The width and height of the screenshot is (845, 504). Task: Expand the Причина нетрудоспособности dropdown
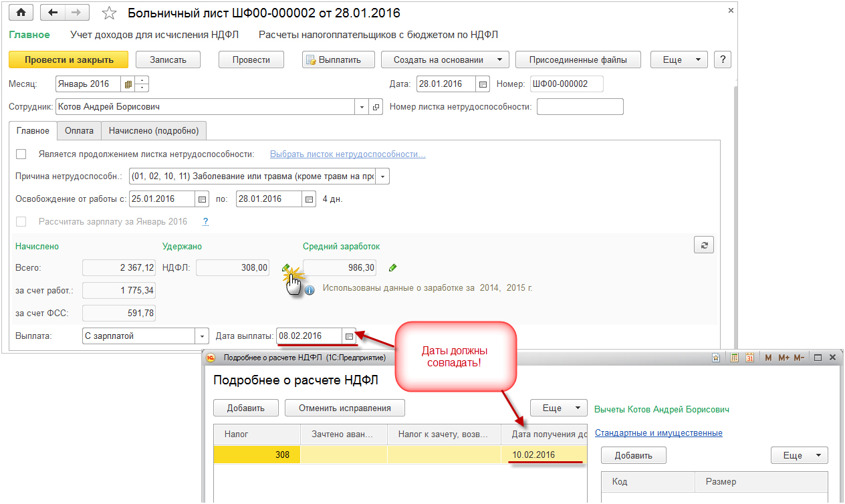pyautogui.click(x=382, y=177)
